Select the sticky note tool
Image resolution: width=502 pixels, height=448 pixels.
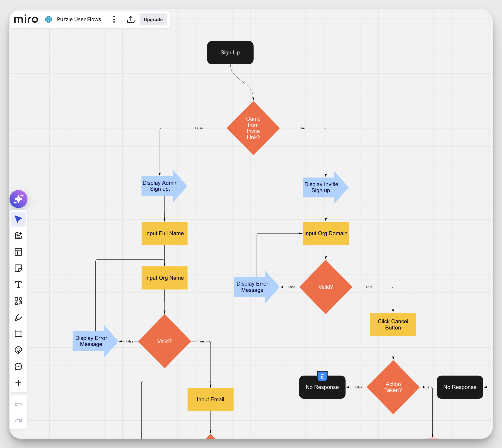pyautogui.click(x=18, y=268)
